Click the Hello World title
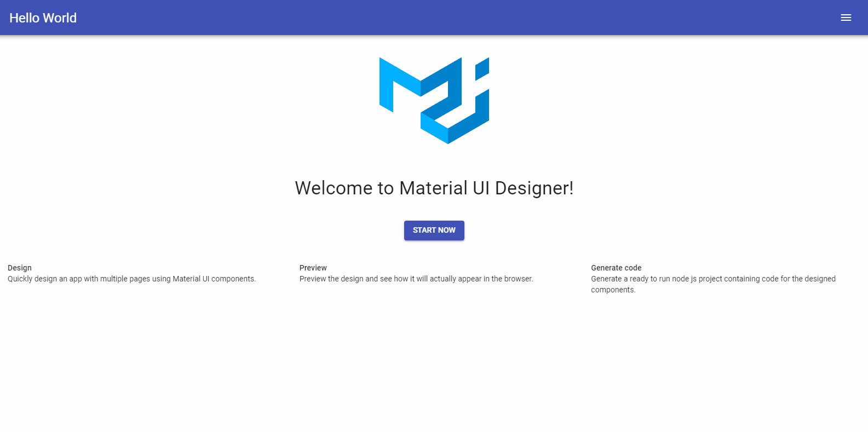Screen dimensions: 868x432 coord(43,18)
